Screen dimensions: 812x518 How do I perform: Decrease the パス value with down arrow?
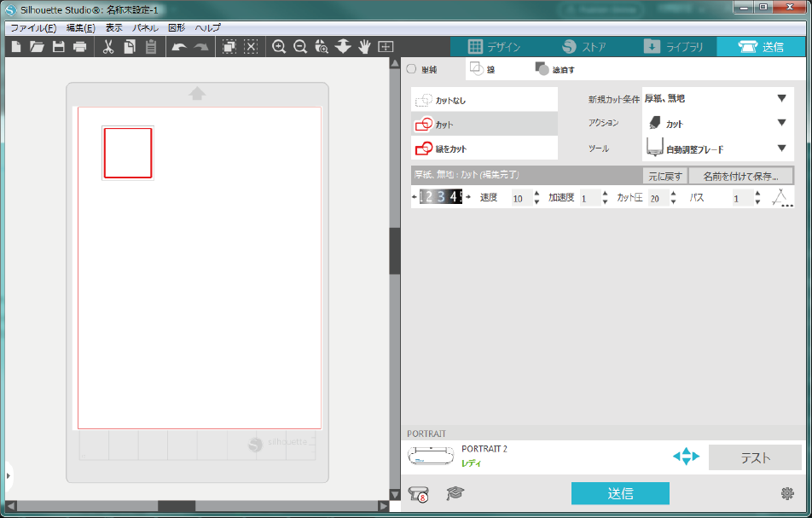pyautogui.click(x=757, y=201)
